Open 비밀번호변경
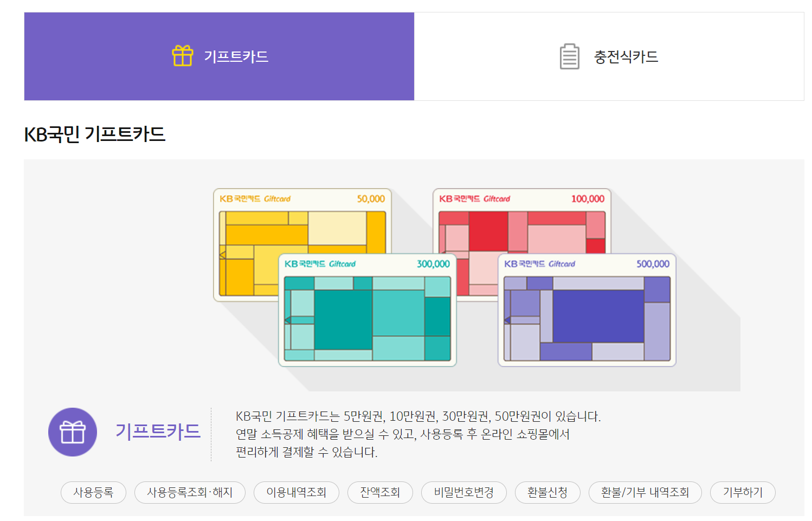The image size is (812, 521). [x=464, y=492]
